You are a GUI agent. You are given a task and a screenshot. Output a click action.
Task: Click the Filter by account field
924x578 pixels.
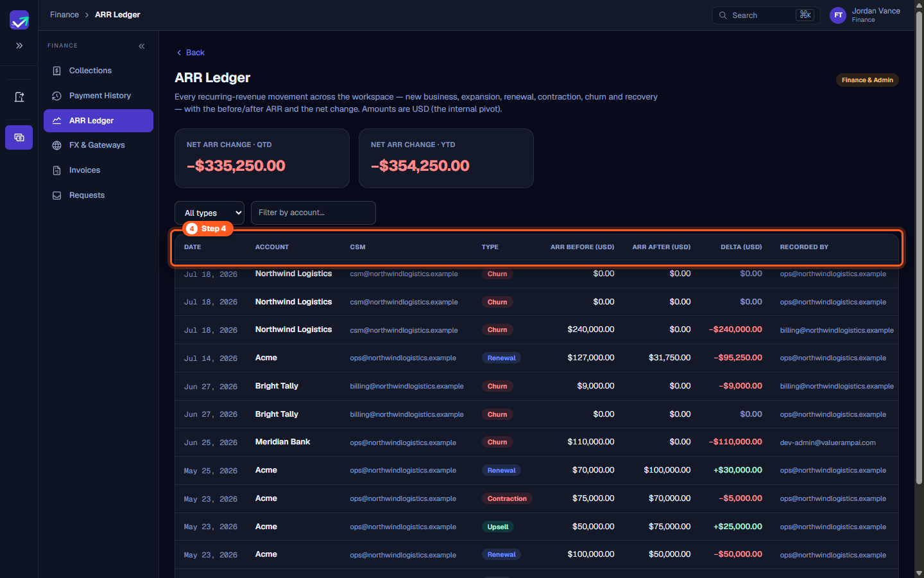[313, 213]
